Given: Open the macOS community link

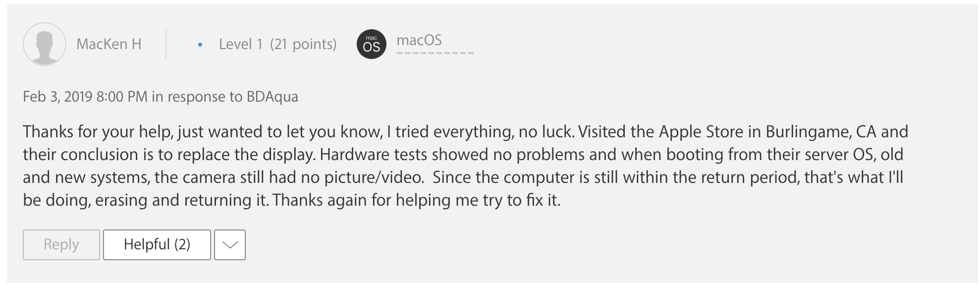Looking at the screenshot, I should pyautogui.click(x=419, y=40).
